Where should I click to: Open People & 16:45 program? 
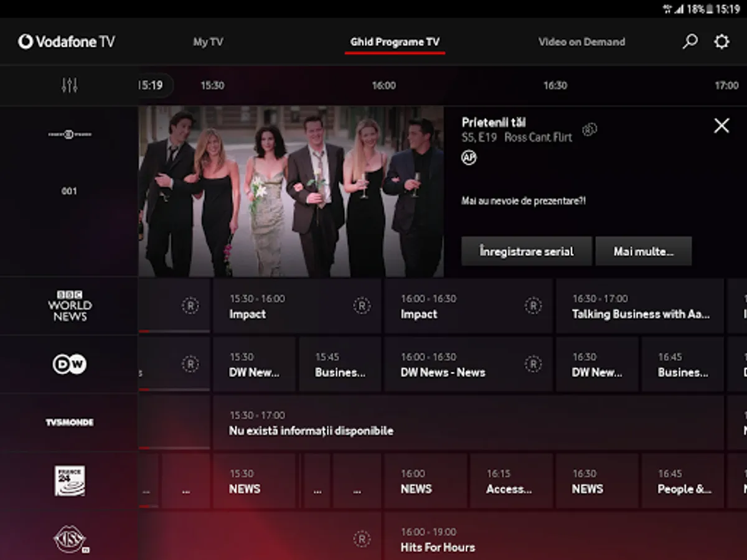tap(683, 481)
